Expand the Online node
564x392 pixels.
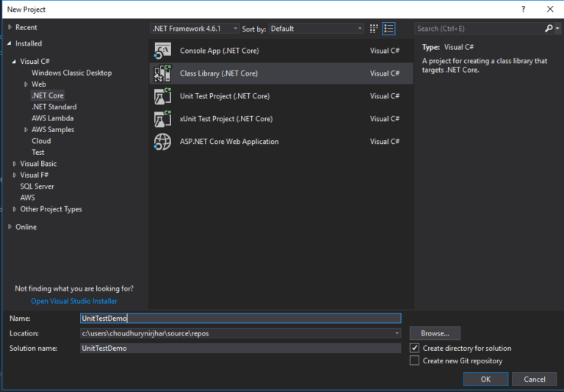tap(10, 227)
